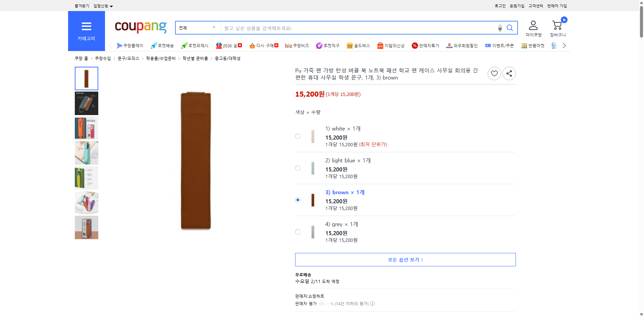Click the brown swatch beside option 3
Viewport: 644px width, 317px height.
[x=313, y=200]
